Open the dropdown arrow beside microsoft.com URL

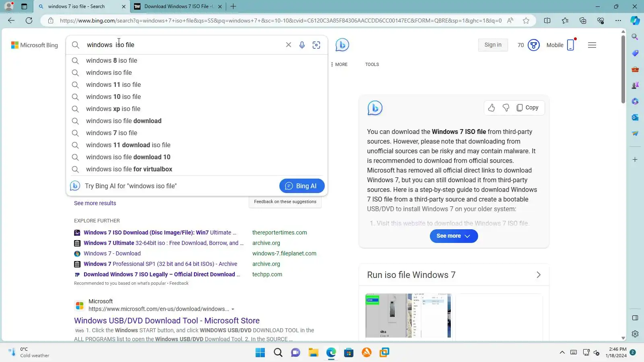pos(233,309)
